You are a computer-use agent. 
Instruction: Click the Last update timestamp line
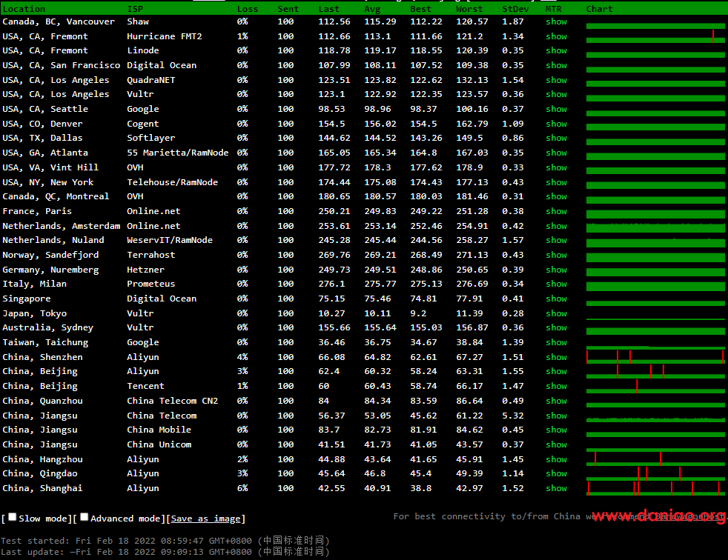click(165, 552)
